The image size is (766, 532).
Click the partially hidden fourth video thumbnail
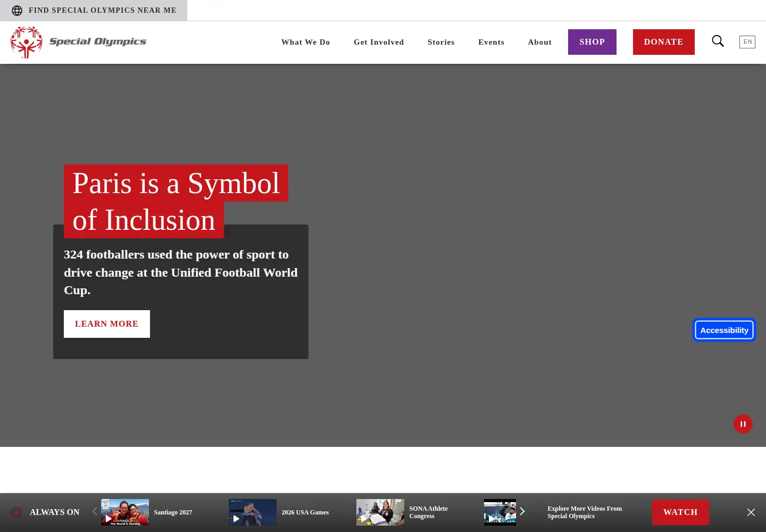(500, 512)
